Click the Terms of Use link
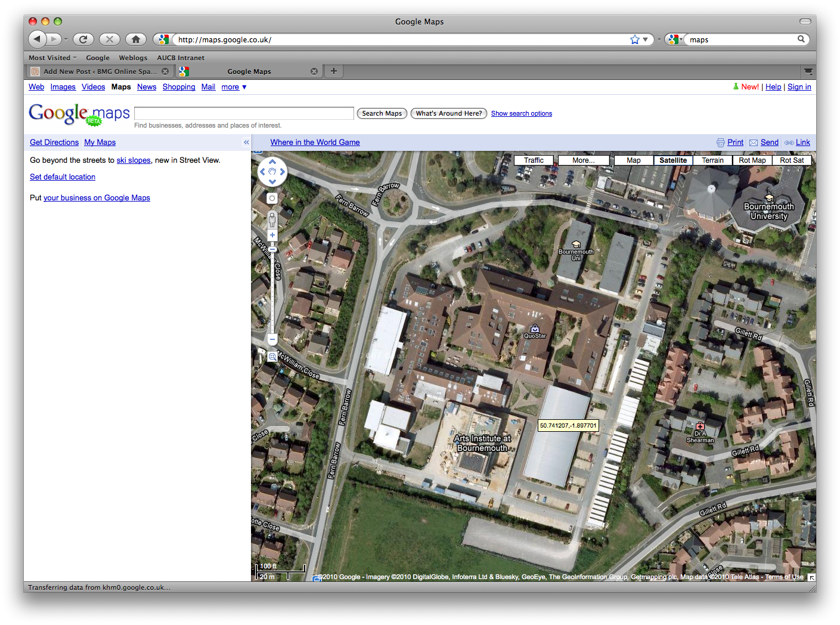 [784, 577]
